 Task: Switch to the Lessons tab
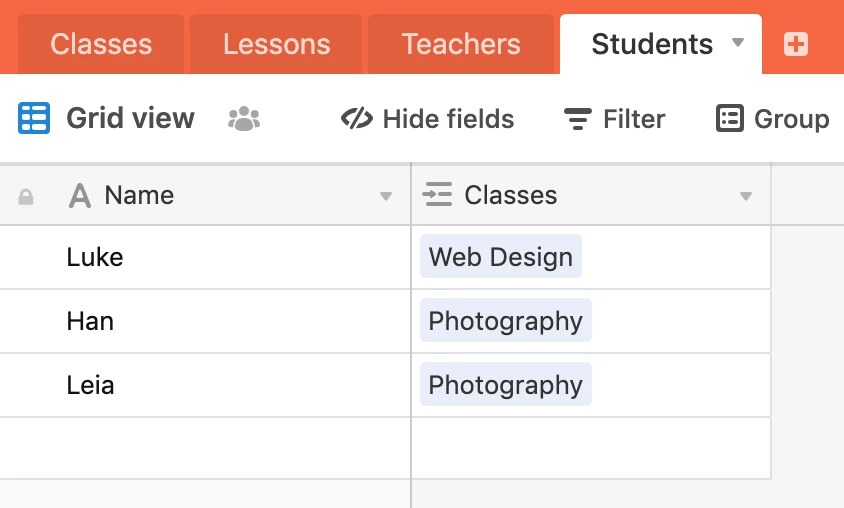point(276,44)
